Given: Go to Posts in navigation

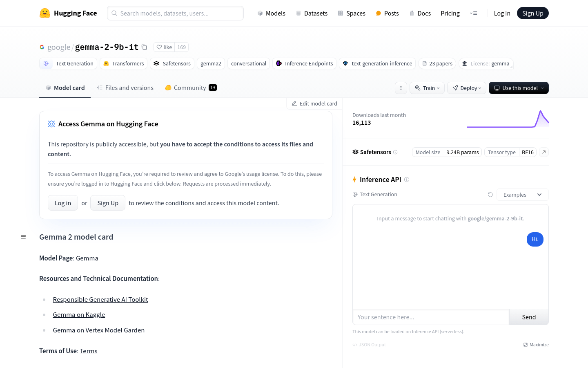Looking at the screenshot, I should [387, 13].
